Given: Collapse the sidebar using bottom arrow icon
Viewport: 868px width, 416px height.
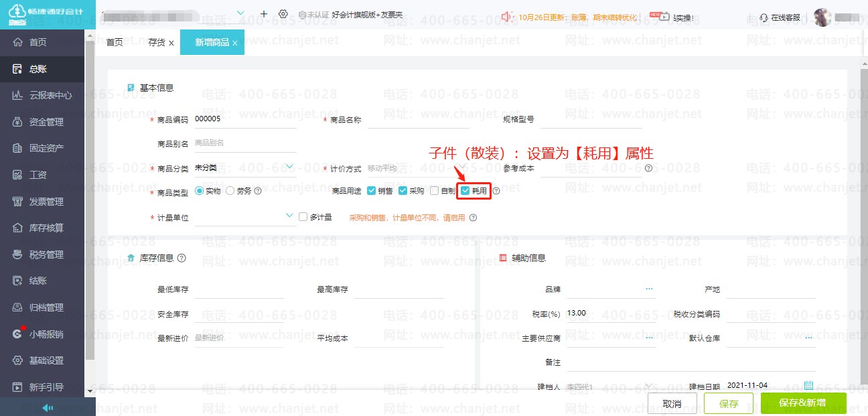Looking at the screenshot, I should pos(48,407).
